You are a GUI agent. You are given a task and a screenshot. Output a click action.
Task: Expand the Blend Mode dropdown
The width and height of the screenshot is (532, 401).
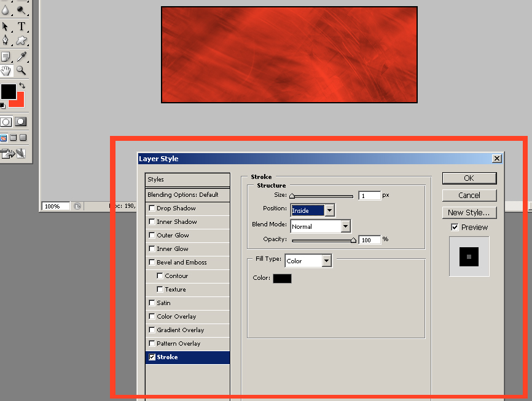(321, 226)
